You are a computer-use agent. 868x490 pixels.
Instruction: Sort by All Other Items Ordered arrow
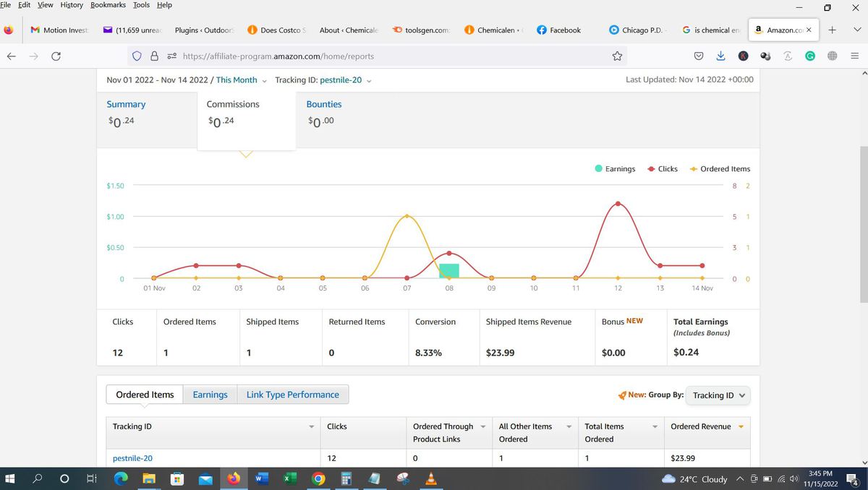click(x=569, y=426)
